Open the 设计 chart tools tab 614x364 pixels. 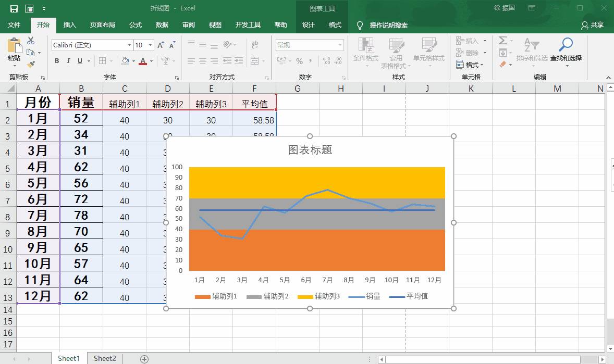pyautogui.click(x=309, y=25)
